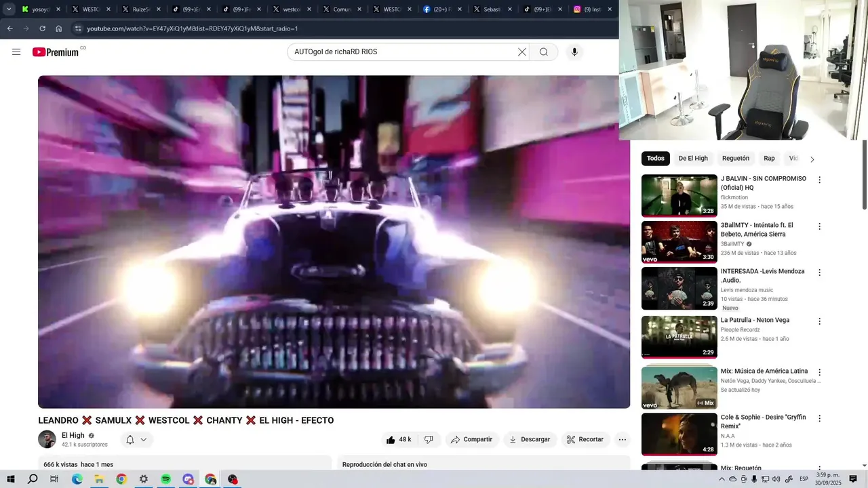The width and height of the screenshot is (868, 488).
Task: Clip the video with the Recortar button
Action: tap(585, 439)
